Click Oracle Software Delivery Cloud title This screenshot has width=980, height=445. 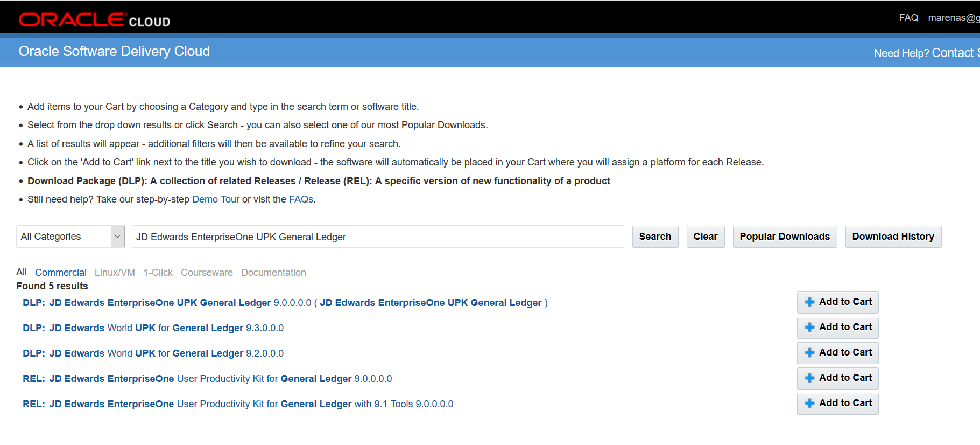click(114, 51)
